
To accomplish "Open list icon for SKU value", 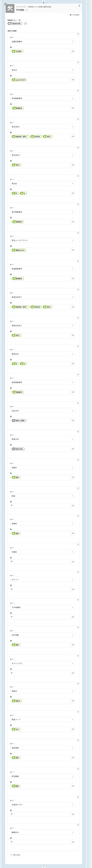I will tap(73, 729).
